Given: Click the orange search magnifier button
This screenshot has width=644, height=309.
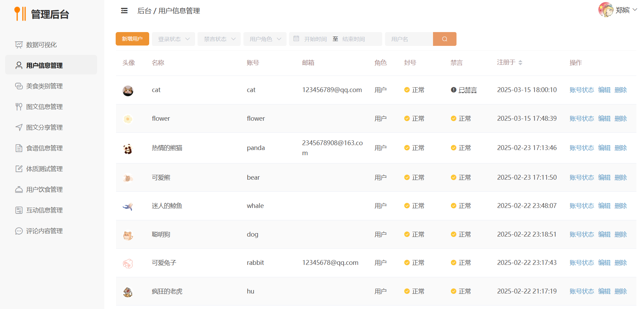Looking at the screenshot, I should tap(445, 39).
